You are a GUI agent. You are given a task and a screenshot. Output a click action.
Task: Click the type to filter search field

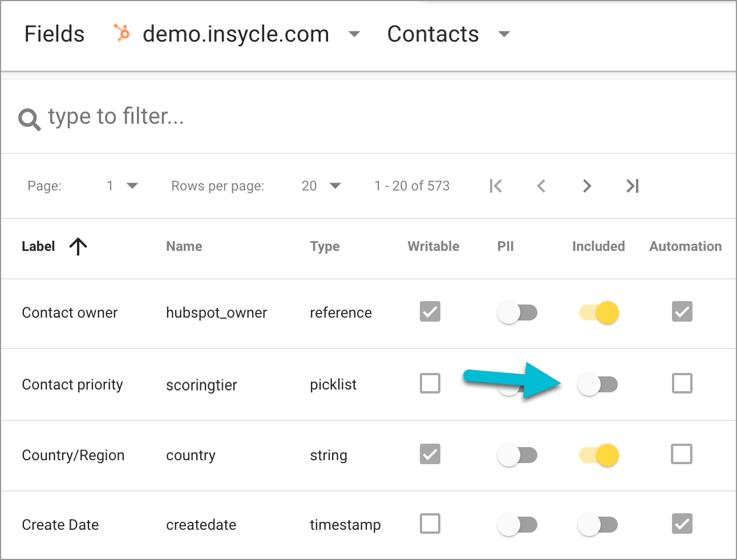116,116
